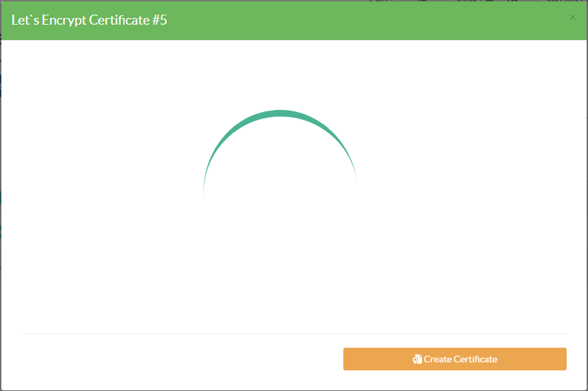Click the word "Encrypt" in the header
This screenshot has width=588, height=391.
click(63, 20)
